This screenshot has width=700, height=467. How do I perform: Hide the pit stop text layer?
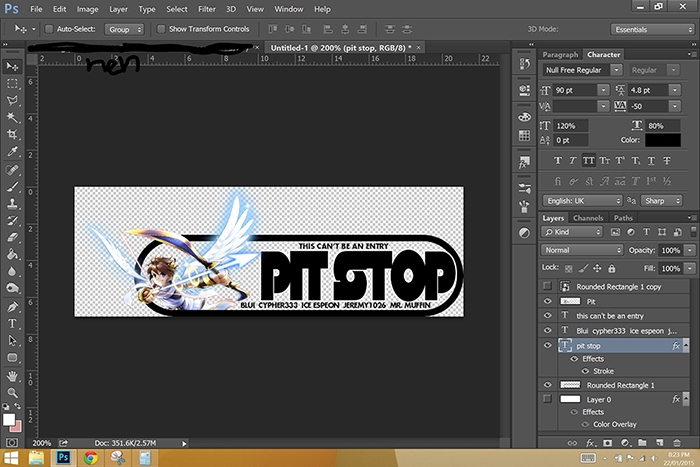[547, 346]
